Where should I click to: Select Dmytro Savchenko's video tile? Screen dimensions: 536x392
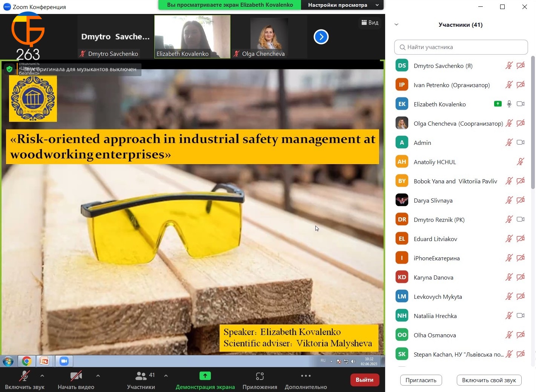pyautogui.click(x=115, y=37)
